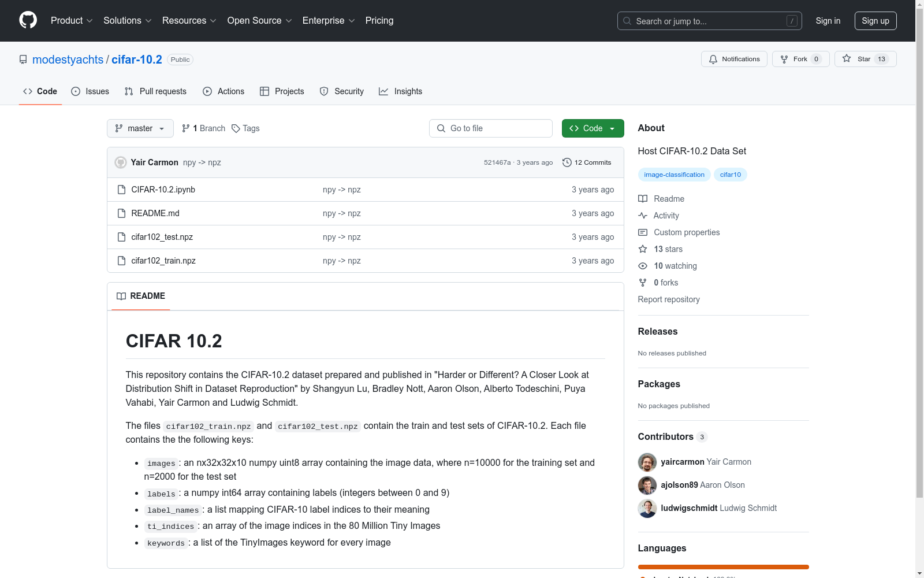Open the cifar-10.2 repository link
The width and height of the screenshot is (924, 578).
[x=137, y=60]
